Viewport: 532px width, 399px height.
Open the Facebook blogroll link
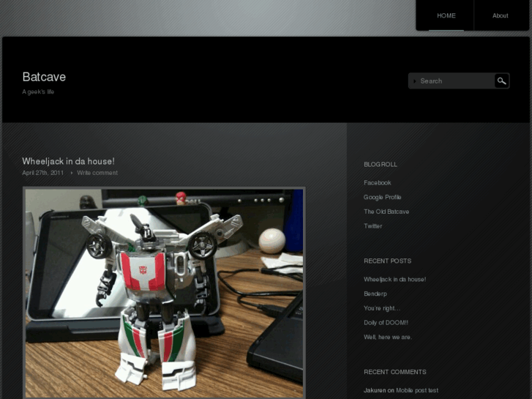tap(378, 183)
